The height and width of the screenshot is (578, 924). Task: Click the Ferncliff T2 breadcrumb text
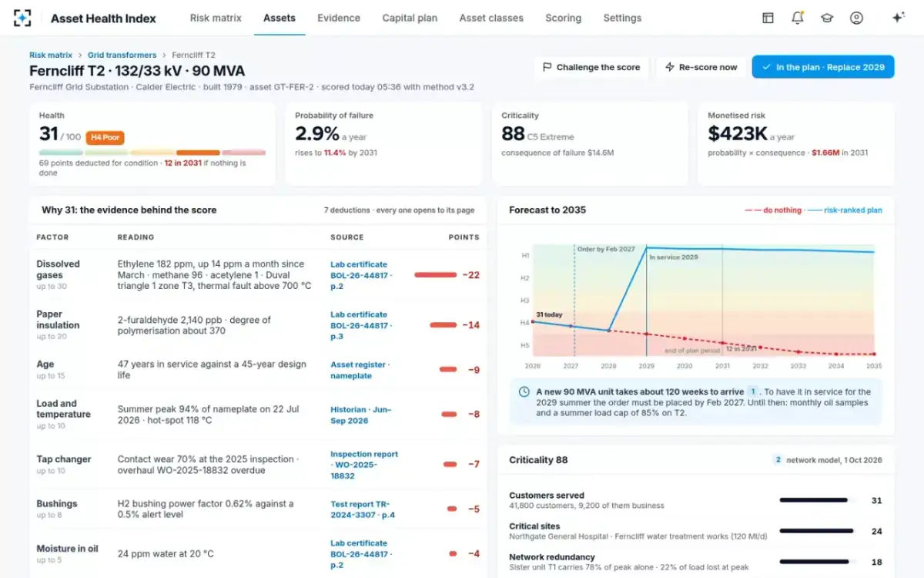pyautogui.click(x=193, y=55)
